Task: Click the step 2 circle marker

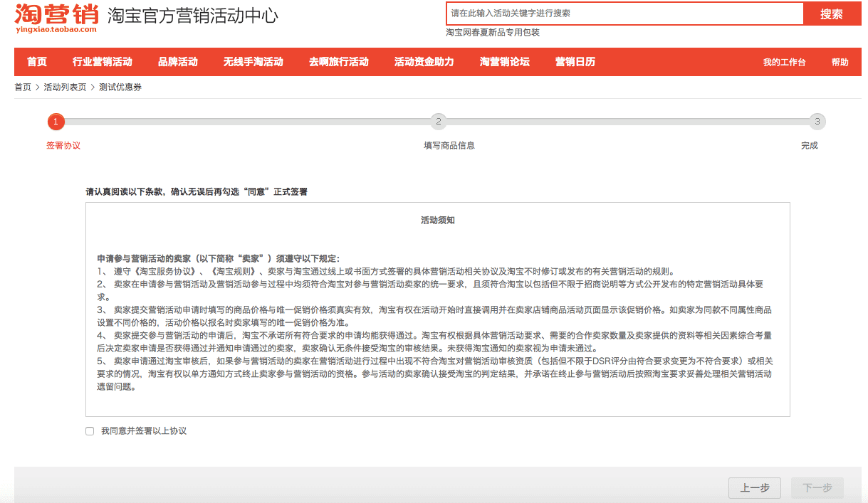Action: click(x=439, y=122)
